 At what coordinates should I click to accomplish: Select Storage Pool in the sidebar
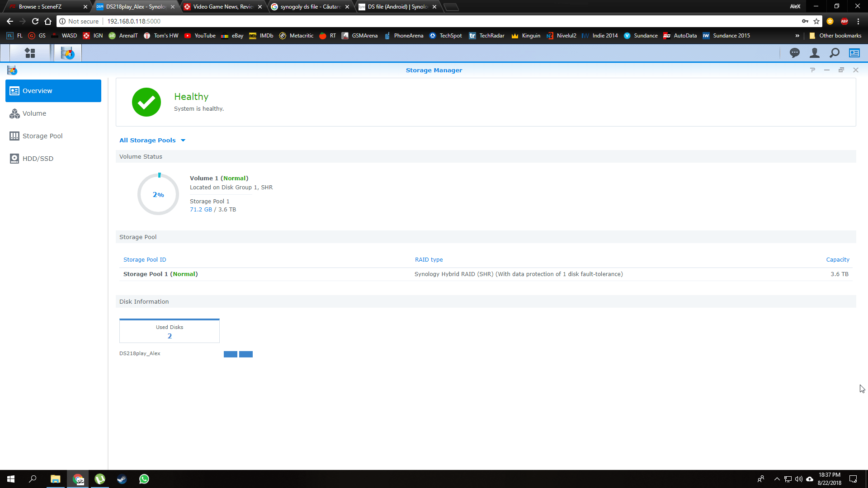pos(42,136)
